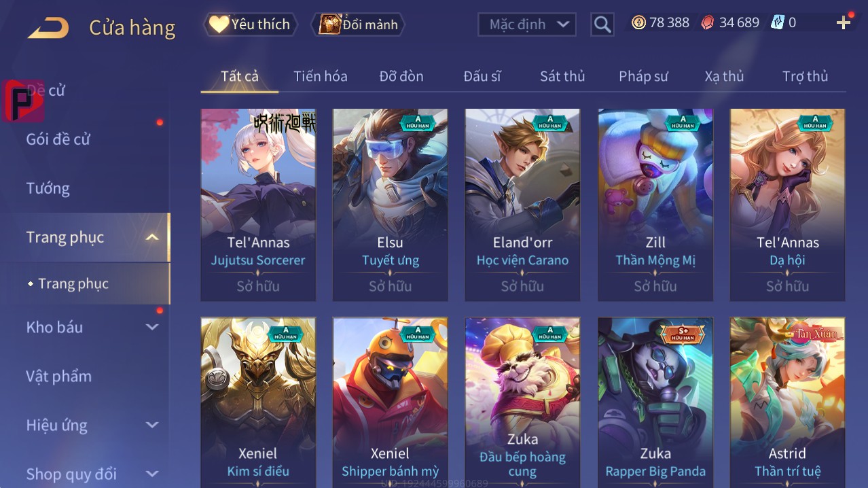Open the Mặc định sort dropdown
This screenshot has height=488, width=868.
pos(527,24)
